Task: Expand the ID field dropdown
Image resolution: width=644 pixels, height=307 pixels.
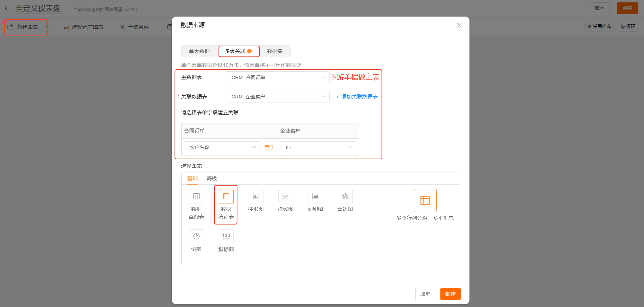Action: pyautogui.click(x=318, y=147)
